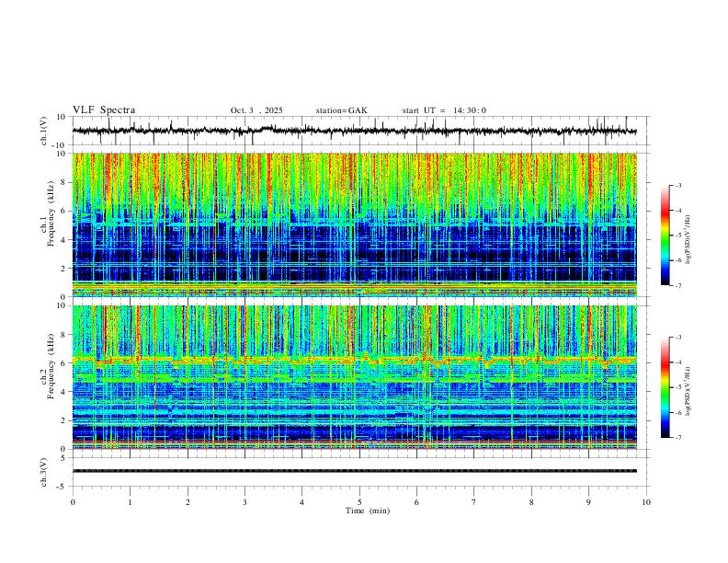Viewport: 728px width, 563px height.
Task: Click the ch.1 spectrogram color bar
Action: (x=665, y=236)
